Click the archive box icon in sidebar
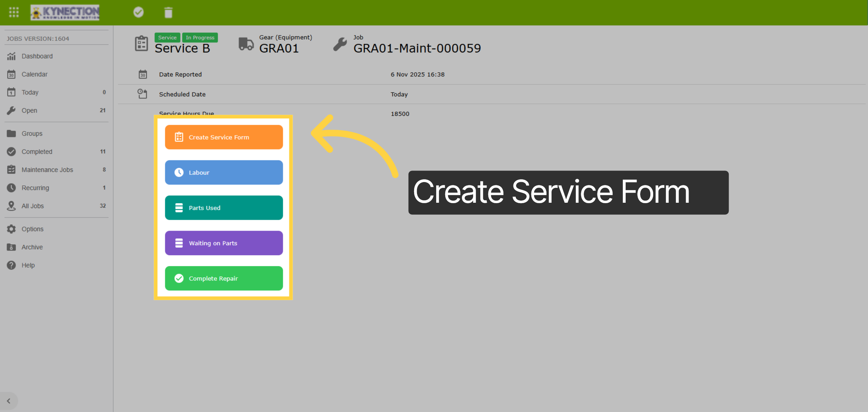868x412 pixels. 11,247
